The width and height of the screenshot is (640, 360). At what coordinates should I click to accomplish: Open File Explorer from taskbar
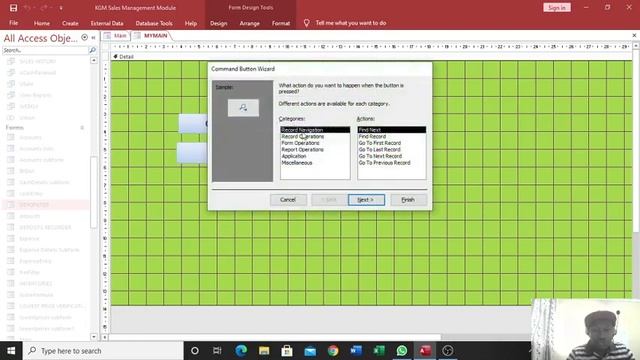coord(264,351)
